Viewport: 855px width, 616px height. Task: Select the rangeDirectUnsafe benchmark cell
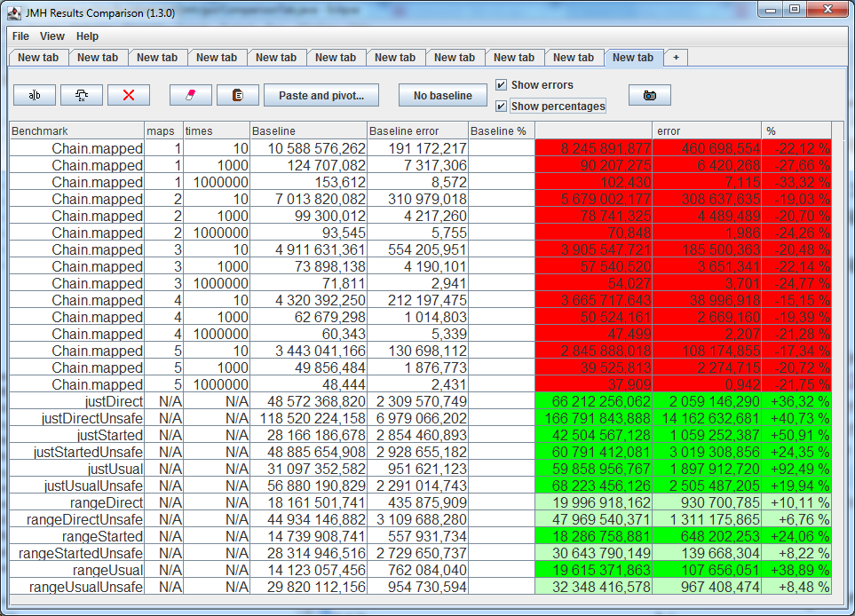(77, 519)
